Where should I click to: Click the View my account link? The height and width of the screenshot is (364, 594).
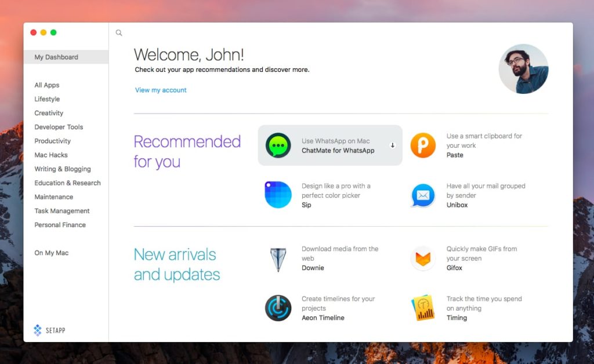tap(161, 90)
